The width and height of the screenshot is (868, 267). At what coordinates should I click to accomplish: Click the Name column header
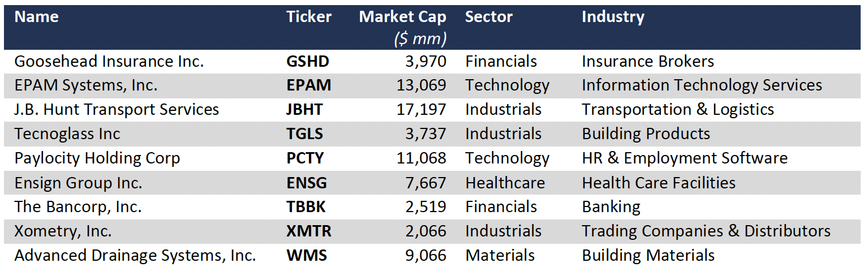click(x=36, y=17)
